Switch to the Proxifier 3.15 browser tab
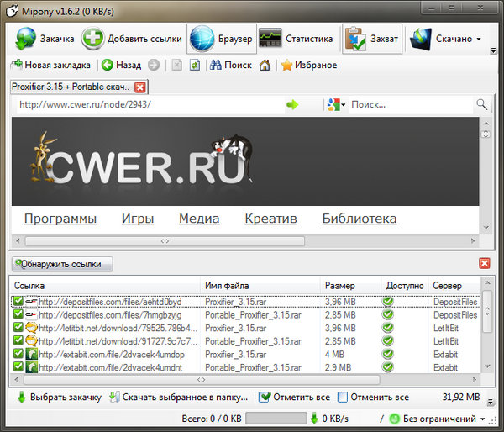 coord(71,87)
